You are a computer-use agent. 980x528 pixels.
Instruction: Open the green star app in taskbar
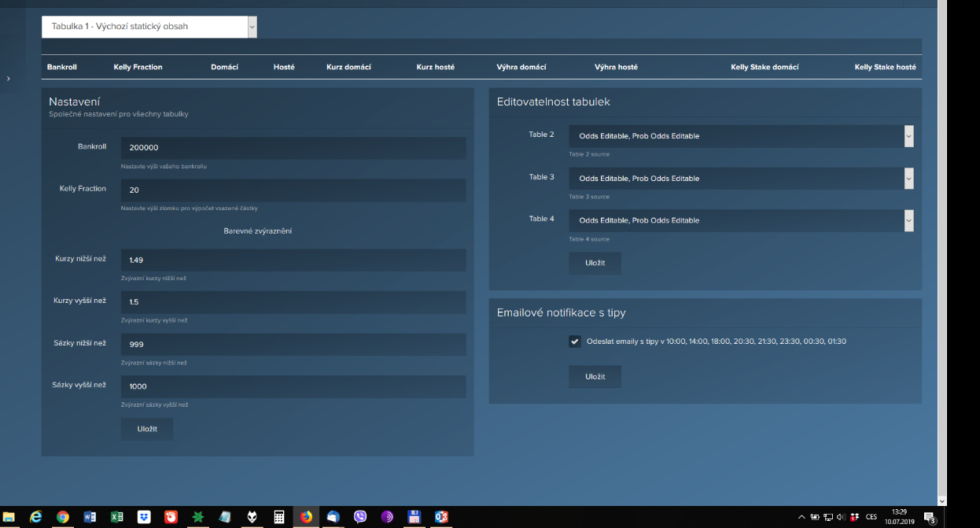(x=198, y=517)
